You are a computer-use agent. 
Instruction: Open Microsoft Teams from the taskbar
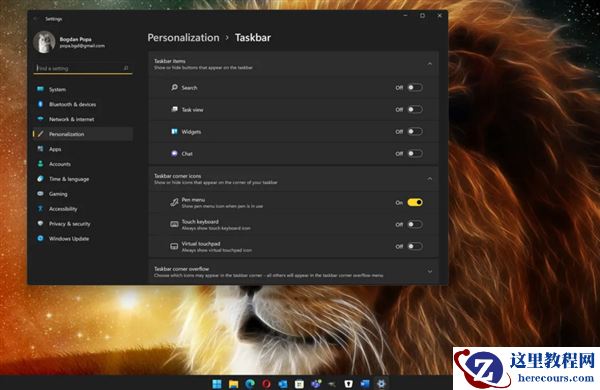[x=316, y=383]
